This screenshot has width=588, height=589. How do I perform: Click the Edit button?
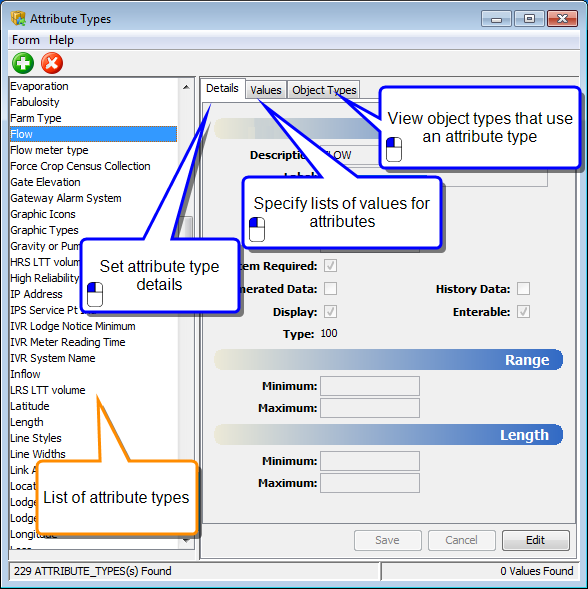point(535,540)
